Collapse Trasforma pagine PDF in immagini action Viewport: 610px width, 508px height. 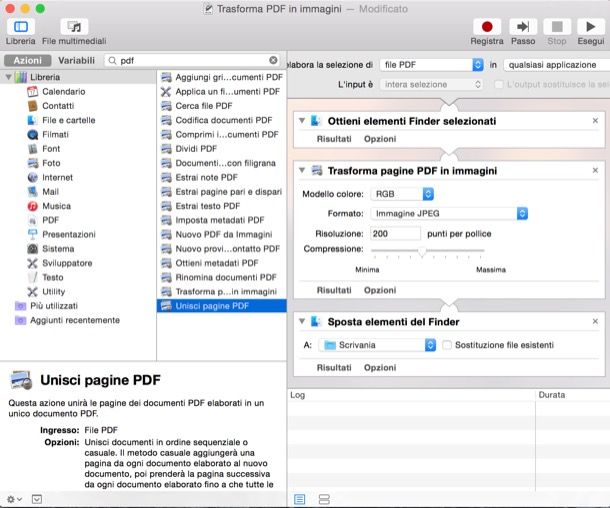(302, 170)
